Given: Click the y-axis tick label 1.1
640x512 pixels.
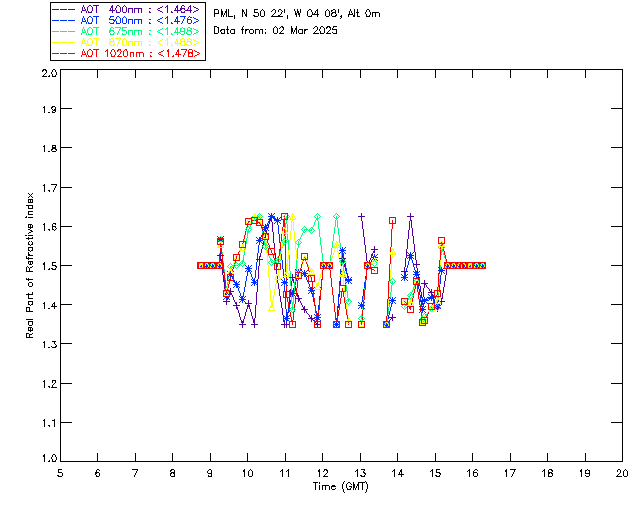Looking at the screenshot, I should [x=49, y=423].
